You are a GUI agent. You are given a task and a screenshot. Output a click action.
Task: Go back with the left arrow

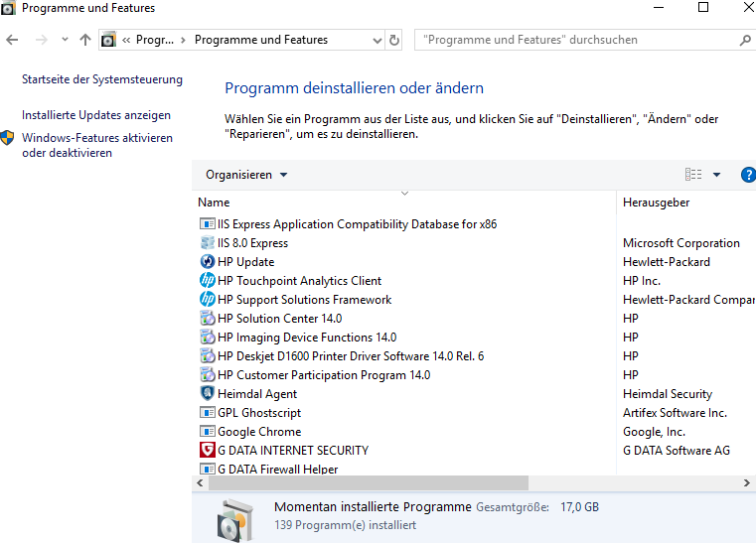click(12, 40)
